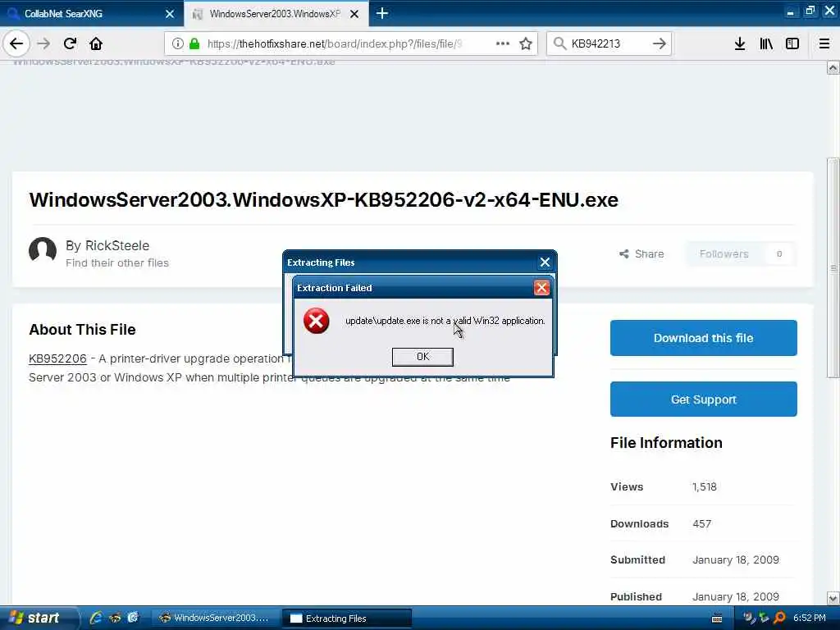Click the About This File heading

point(82,330)
